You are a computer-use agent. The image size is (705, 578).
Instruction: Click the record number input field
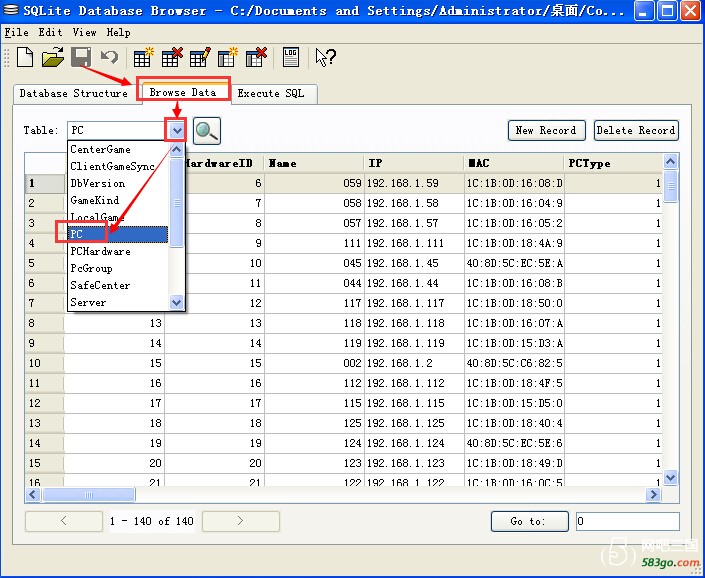click(x=627, y=521)
